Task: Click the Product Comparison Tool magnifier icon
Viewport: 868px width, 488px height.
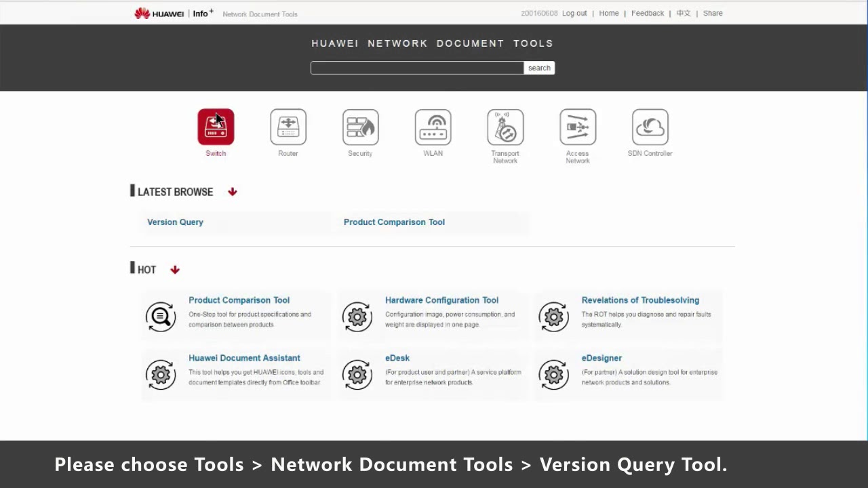Action: (x=161, y=317)
